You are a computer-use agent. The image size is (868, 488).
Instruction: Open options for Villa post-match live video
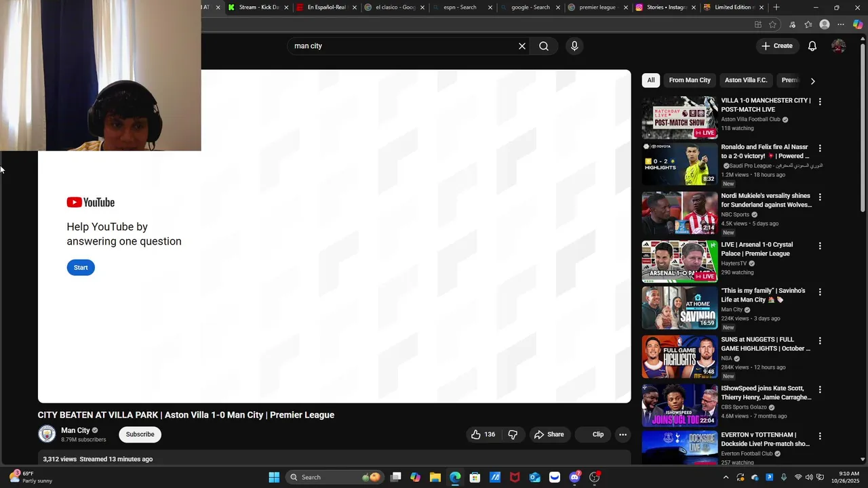(820, 102)
